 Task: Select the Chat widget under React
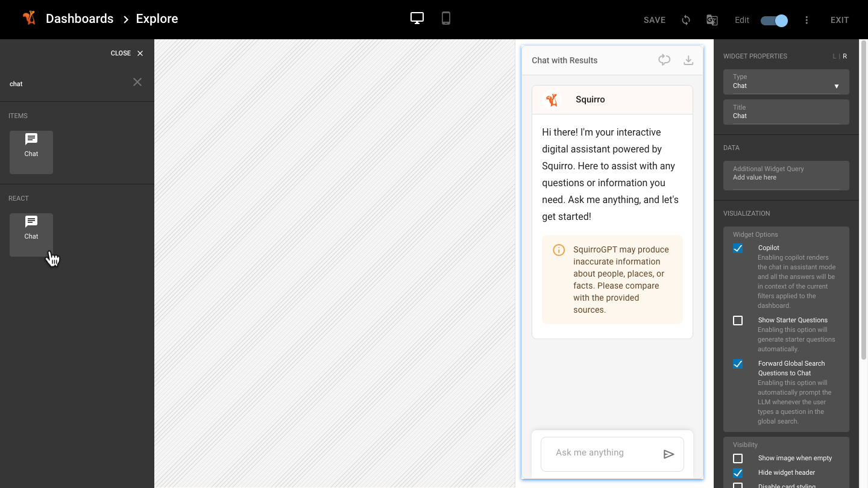(x=31, y=235)
